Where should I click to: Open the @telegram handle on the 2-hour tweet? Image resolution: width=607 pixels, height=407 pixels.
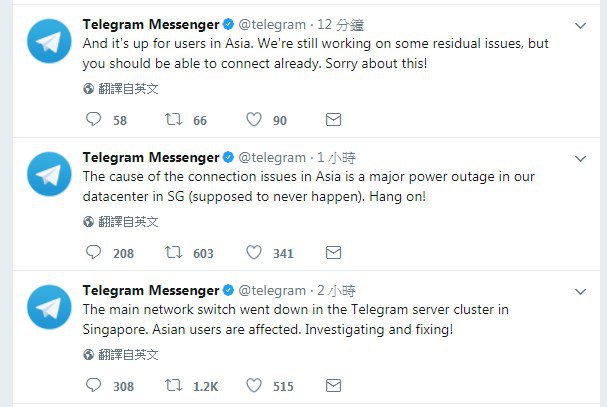(x=272, y=291)
